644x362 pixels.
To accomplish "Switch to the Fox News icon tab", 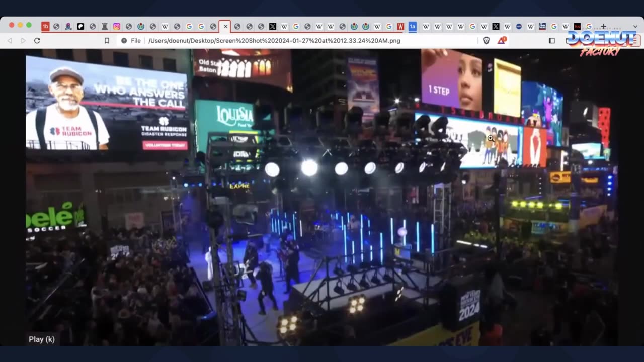I will coord(542,26).
